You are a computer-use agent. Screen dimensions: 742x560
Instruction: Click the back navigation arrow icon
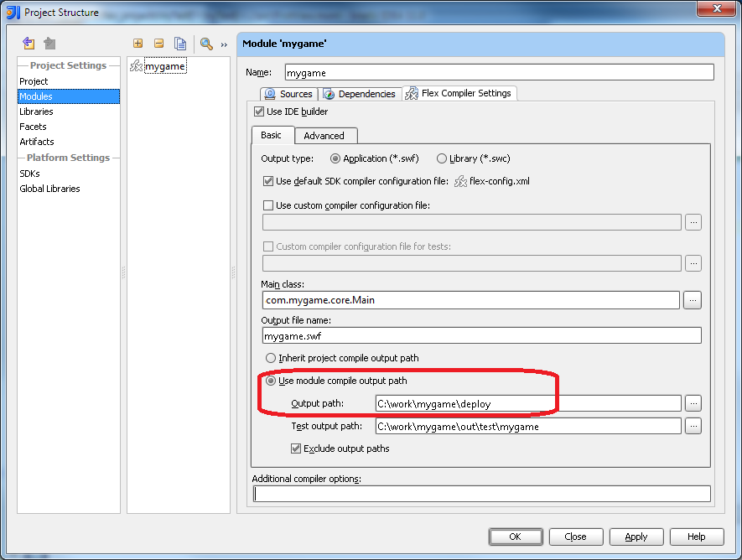[x=29, y=44]
